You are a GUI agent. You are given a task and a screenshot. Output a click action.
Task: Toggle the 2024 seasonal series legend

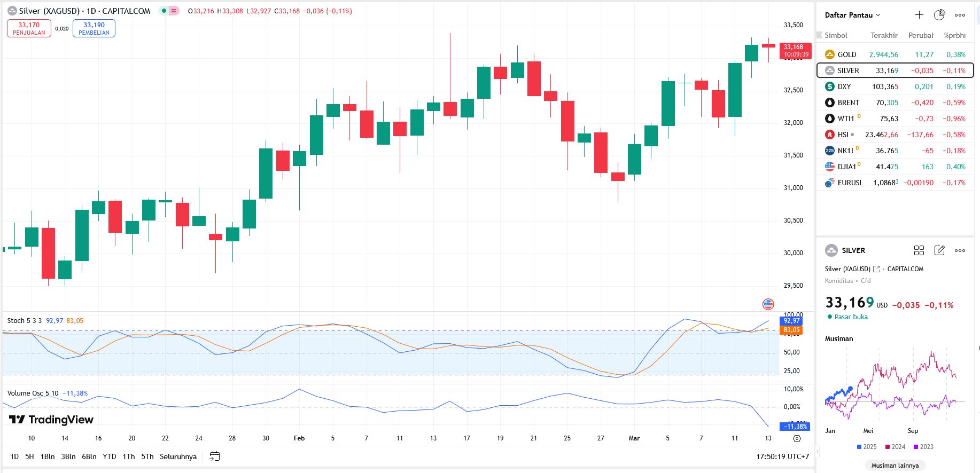click(895, 447)
